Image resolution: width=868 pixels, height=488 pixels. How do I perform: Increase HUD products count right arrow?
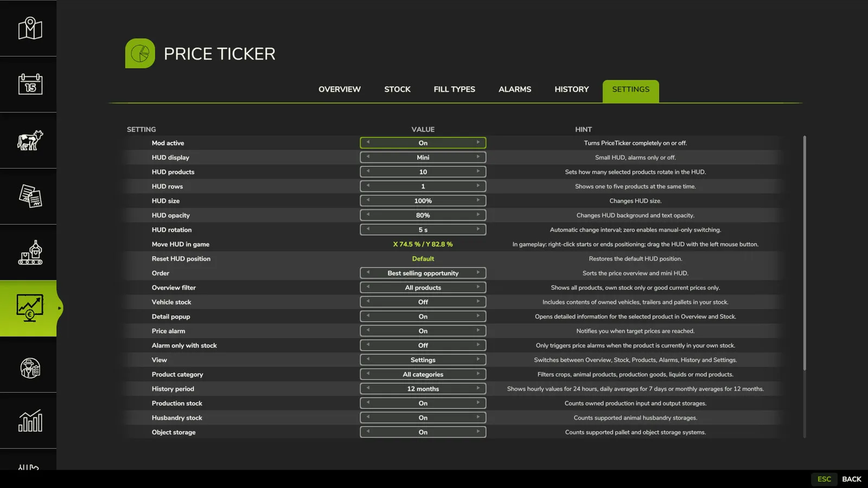(x=478, y=171)
